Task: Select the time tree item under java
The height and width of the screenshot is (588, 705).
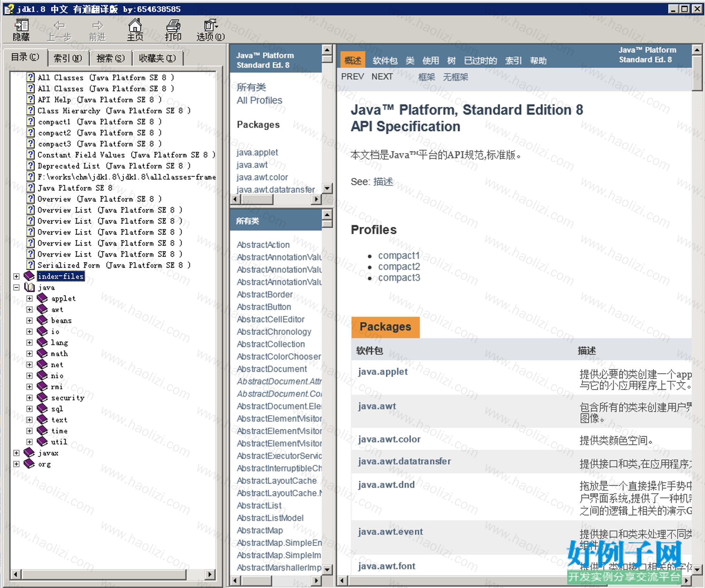Action: click(59, 431)
